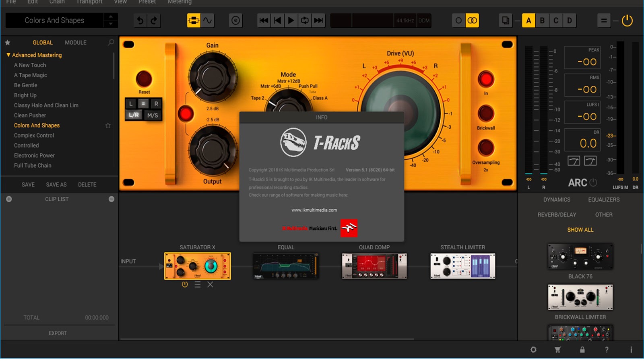This screenshot has height=362, width=644.
Task: Toggle the In bypass red button
Action: click(x=486, y=79)
